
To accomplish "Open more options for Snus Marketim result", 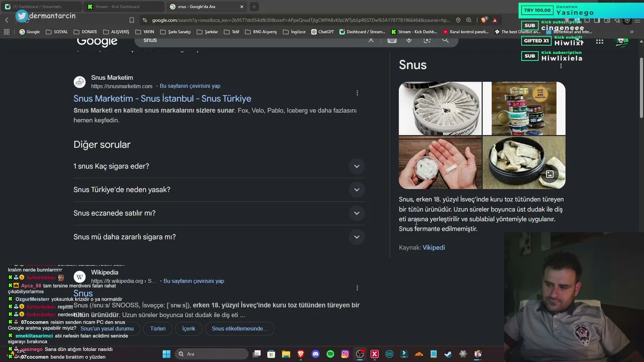I will pyautogui.click(x=357, y=93).
